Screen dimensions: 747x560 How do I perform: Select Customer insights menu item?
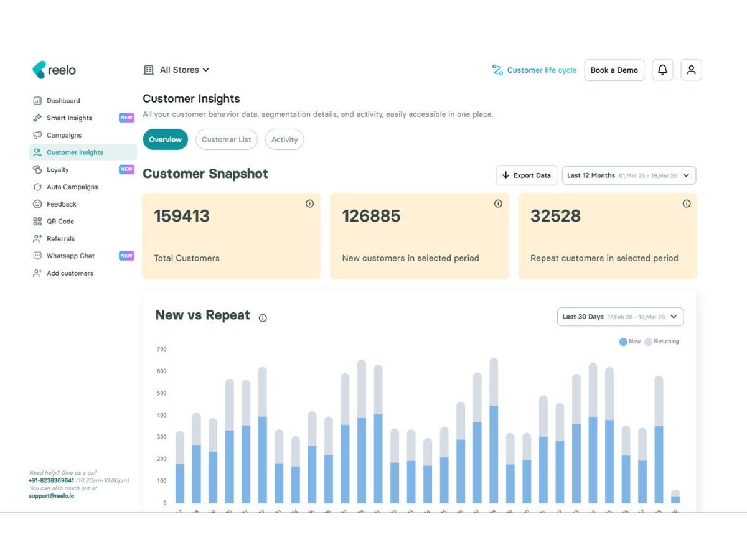tap(83, 152)
